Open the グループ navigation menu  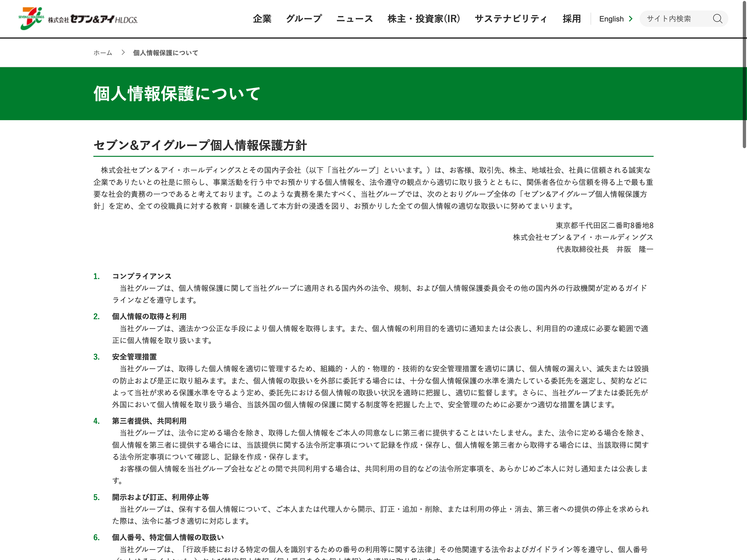[x=304, y=19]
